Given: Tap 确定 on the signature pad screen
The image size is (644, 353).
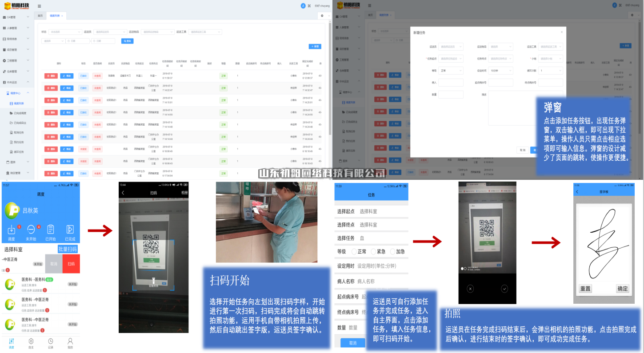Looking at the screenshot, I should pos(623,289).
